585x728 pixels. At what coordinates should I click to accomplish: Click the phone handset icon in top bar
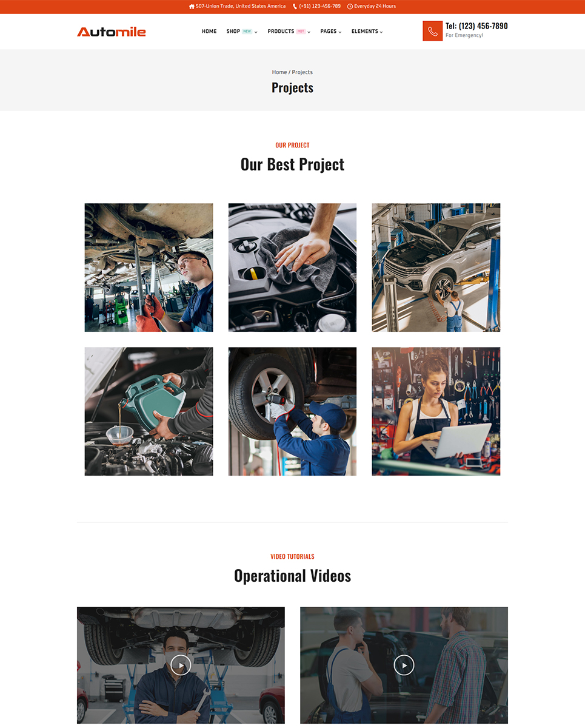295,7
